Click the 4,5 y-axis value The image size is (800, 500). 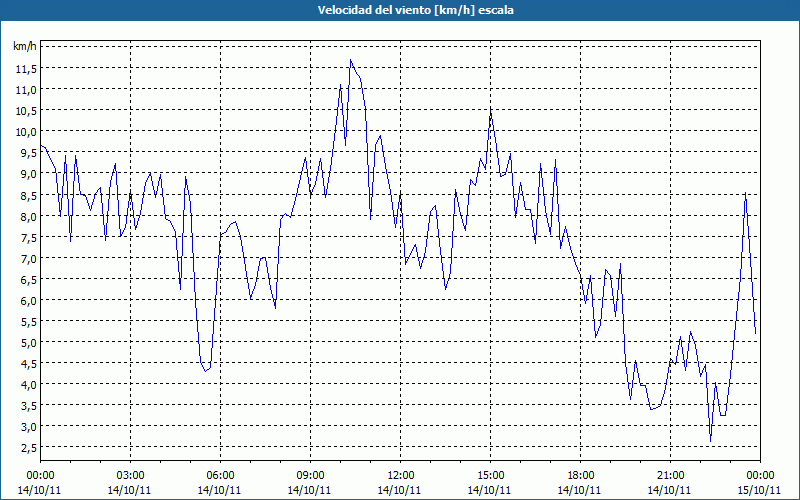pos(28,364)
